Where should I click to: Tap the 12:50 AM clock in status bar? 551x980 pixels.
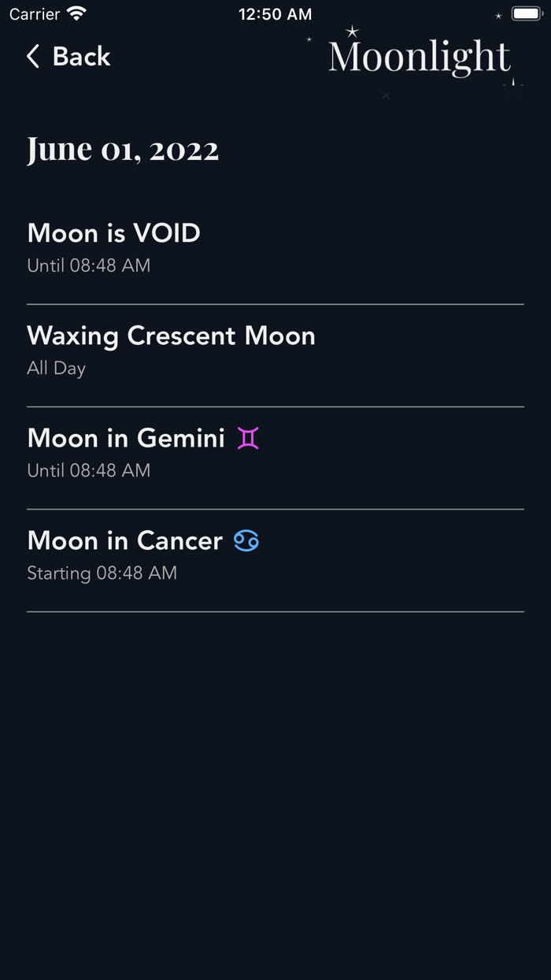click(275, 14)
